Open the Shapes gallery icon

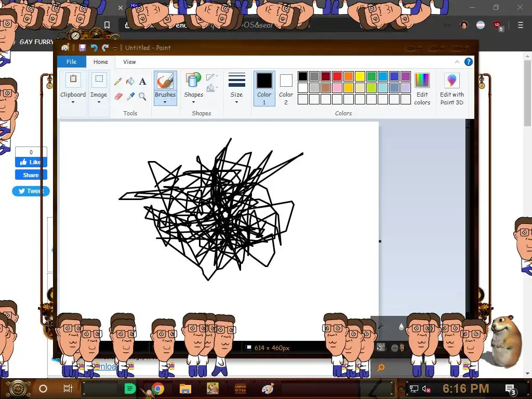tap(193, 81)
